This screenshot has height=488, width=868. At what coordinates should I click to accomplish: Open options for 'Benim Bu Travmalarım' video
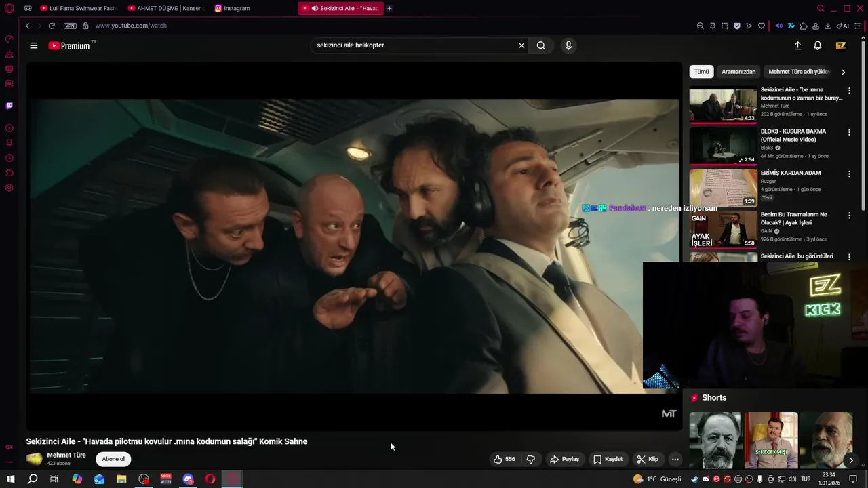(x=849, y=216)
